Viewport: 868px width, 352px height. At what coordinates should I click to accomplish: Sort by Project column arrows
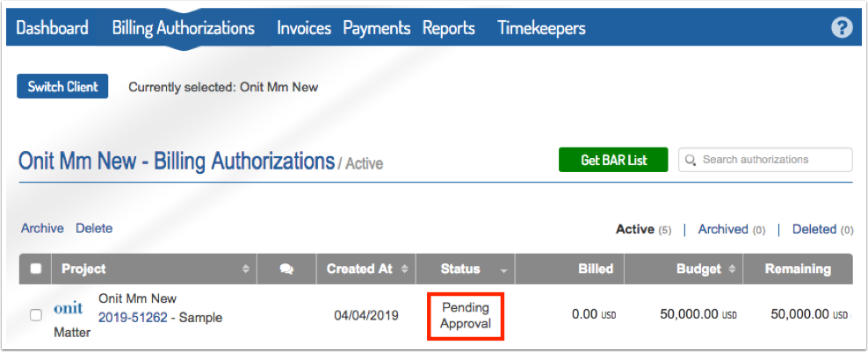[246, 269]
